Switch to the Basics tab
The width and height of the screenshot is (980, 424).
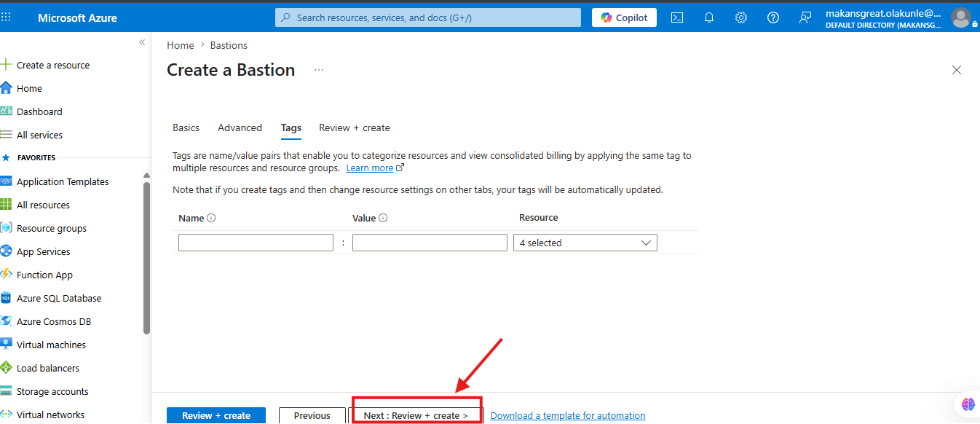186,127
